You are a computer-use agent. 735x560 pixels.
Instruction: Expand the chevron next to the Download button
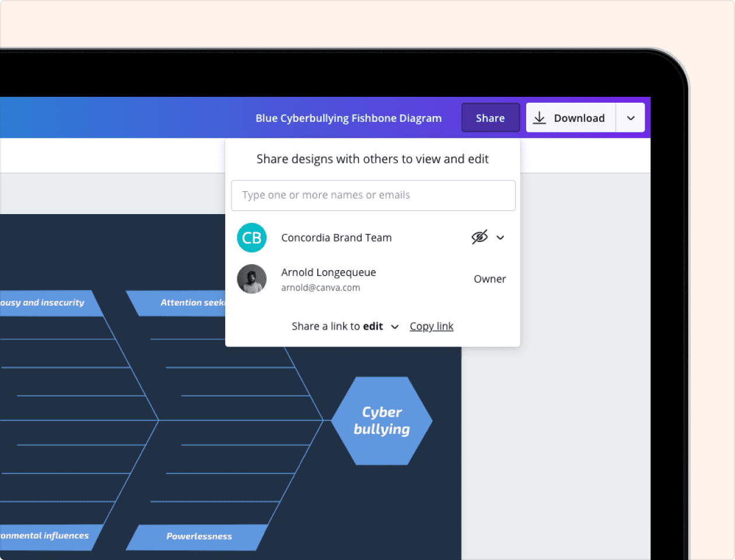point(631,118)
